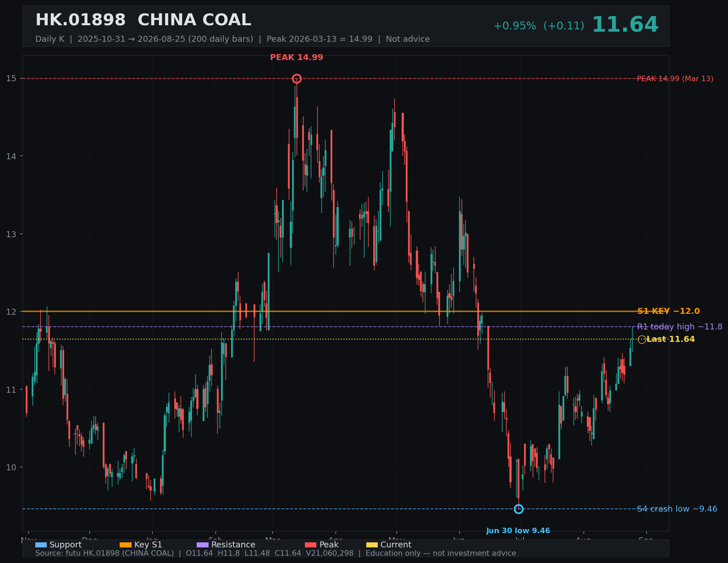Select the purple Resistance legend swatch

coord(203,545)
